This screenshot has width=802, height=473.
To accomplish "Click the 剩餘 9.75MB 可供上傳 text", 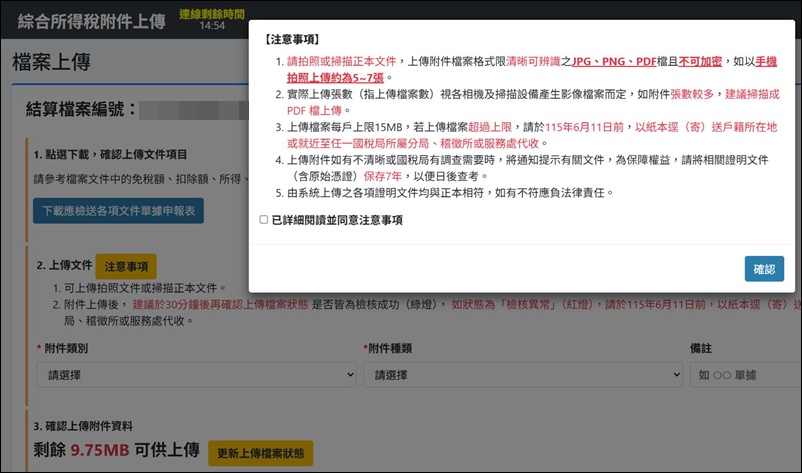I will [116, 450].
